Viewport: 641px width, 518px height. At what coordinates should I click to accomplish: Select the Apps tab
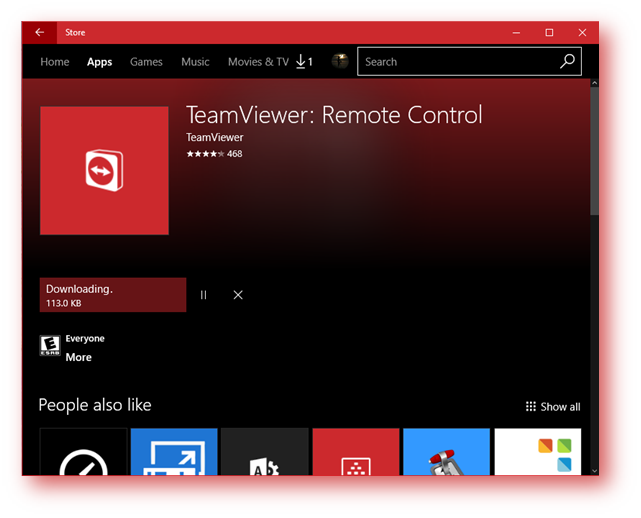pyautogui.click(x=99, y=62)
